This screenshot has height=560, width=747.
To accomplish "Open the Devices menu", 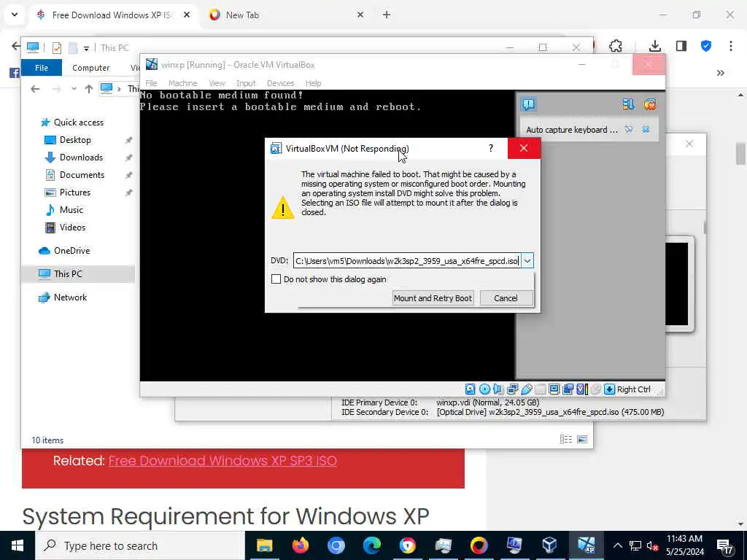I will coord(280,83).
